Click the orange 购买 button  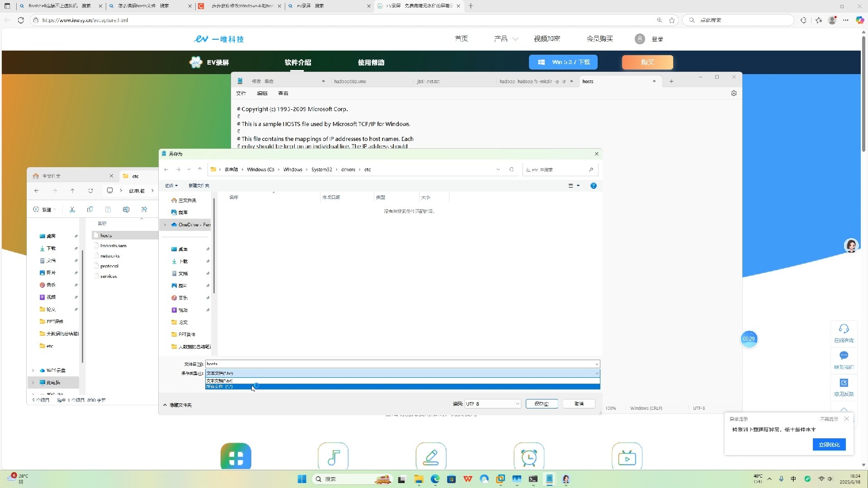(647, 62)
